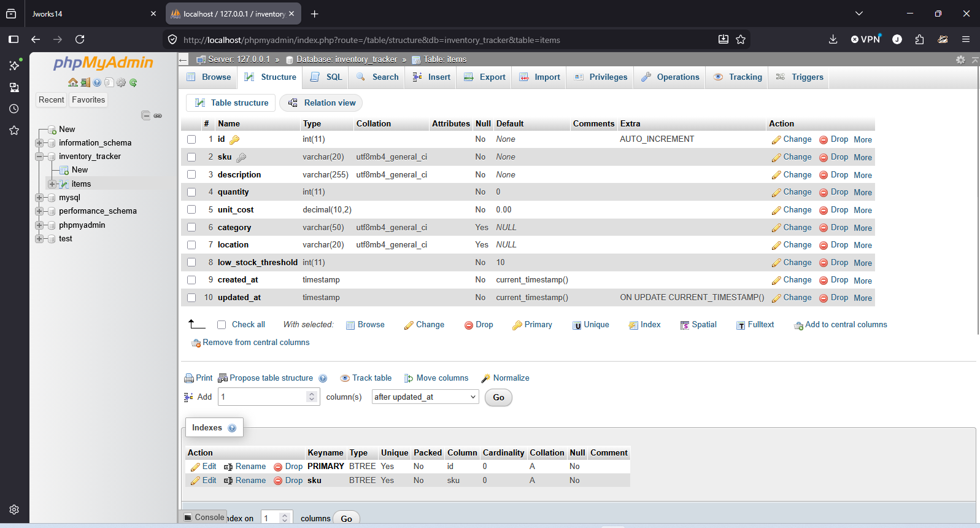Click Change link for the id column
Viewport: 980px width, 528px height.
(792, 139)
